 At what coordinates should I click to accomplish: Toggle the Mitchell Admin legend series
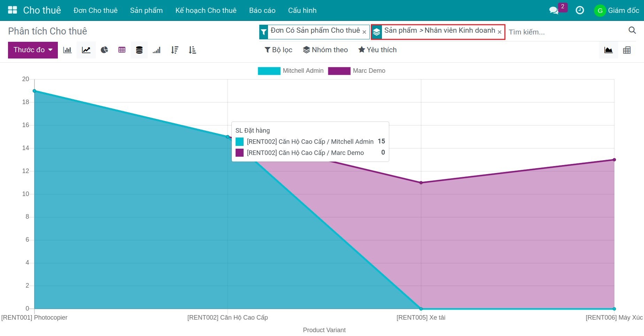[291, 71]
